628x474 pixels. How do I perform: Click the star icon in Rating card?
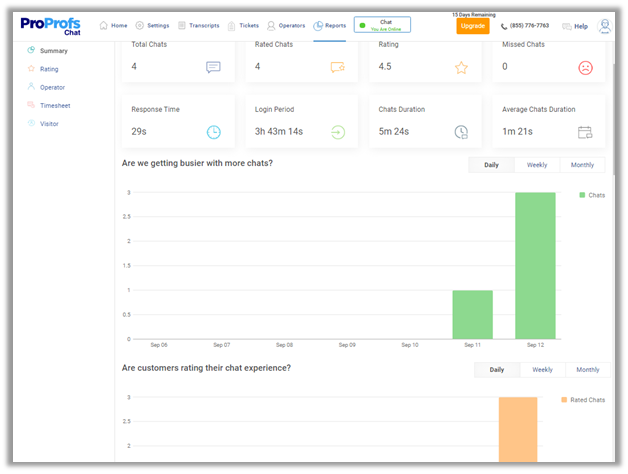tap(461, 67)
